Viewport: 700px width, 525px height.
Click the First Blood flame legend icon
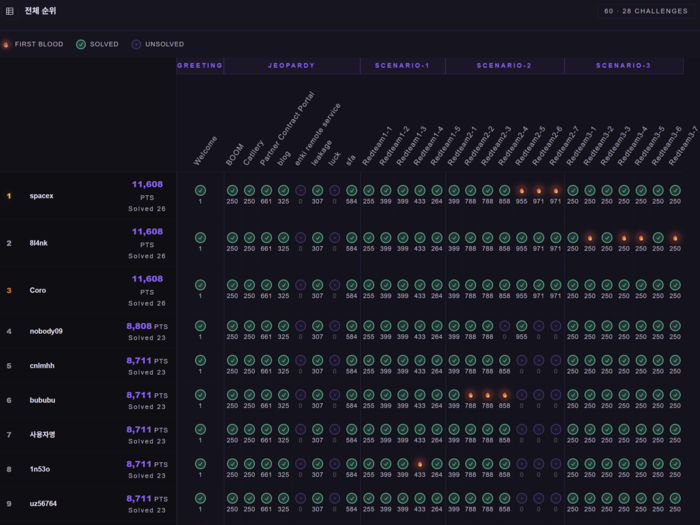(x=6, y=44)
